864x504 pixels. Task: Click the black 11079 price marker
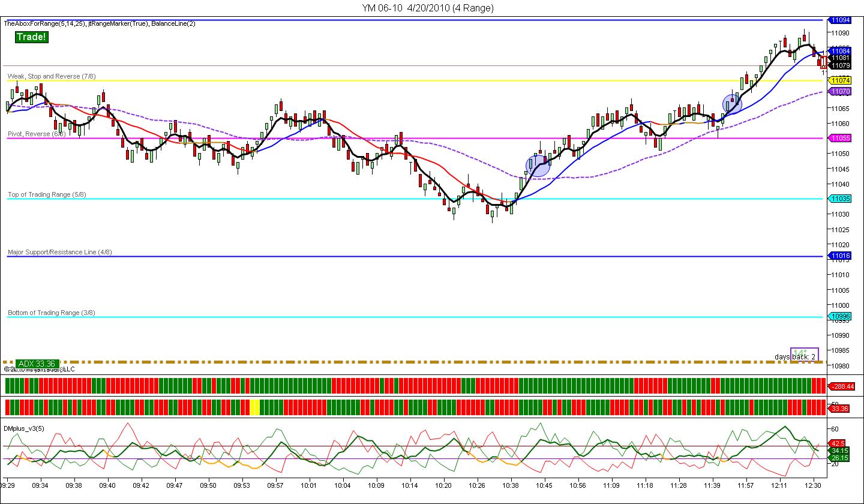click(840, 65)
